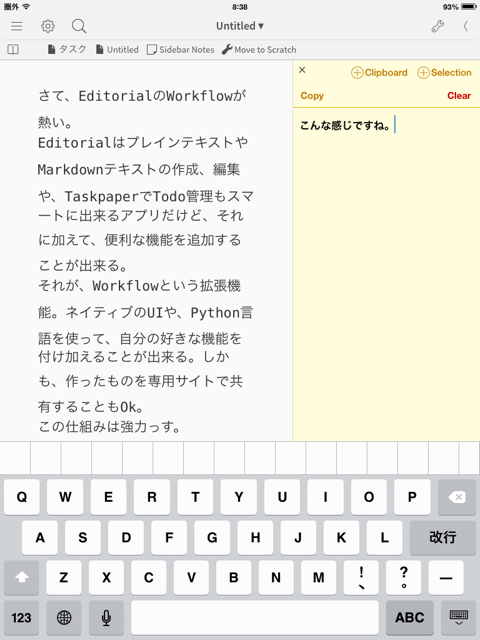The width and height of the screenshot is (480, 640).
Task: Tap the Q key
Action: 22,497
